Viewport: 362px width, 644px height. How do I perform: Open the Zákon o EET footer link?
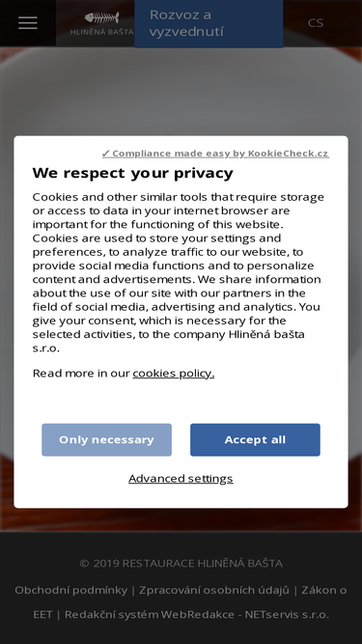pyautogui.click(x=323, y=590)
